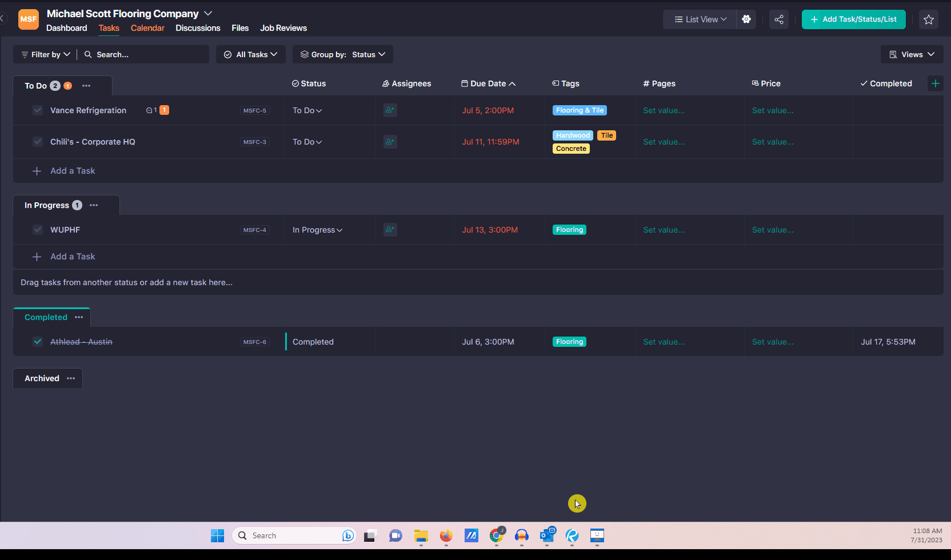Change status of Vance Refrigeration task
This screenshot has height=560, width=951.
(307, 110)
